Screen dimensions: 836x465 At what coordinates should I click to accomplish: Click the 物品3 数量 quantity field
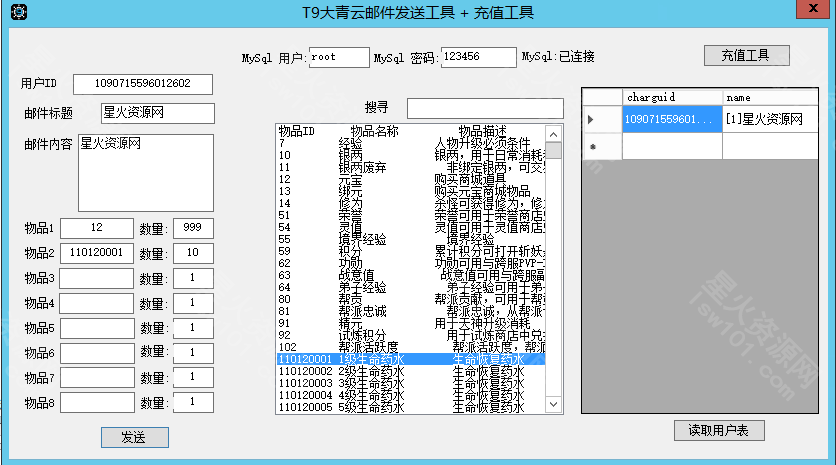(193, 278)
